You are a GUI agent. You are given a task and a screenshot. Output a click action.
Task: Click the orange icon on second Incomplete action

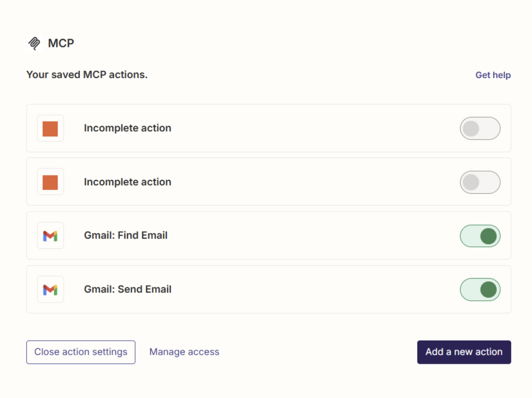click(x=50, y=182)
